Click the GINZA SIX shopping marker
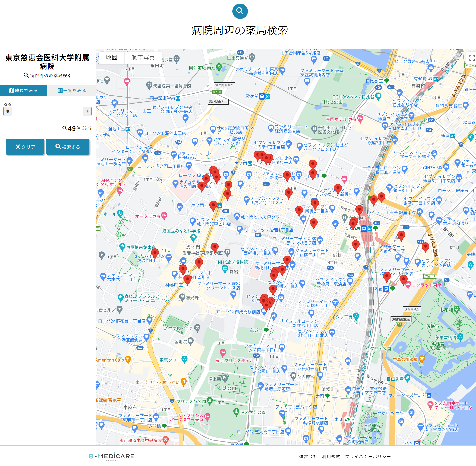 [446, 167]
